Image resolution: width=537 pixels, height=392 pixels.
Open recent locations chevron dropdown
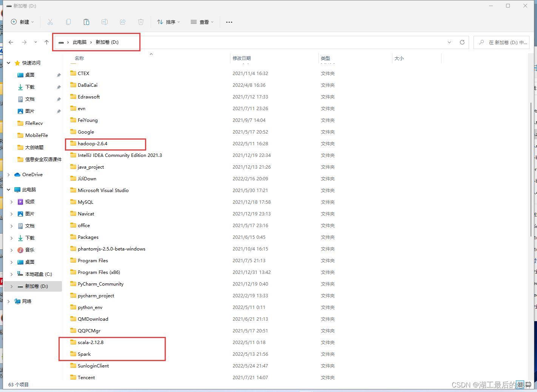tap(35, 42)
